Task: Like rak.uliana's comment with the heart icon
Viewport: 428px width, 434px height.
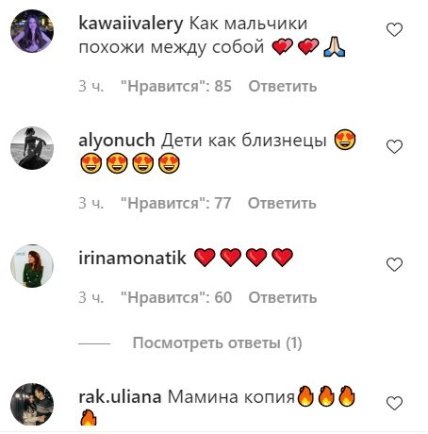Action: (x=395, y=404)
